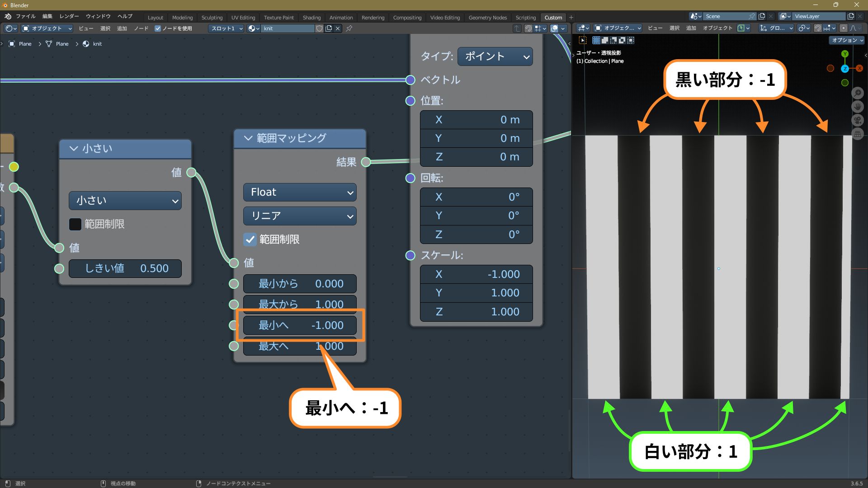Screen dimensions: 868x488
Task: Click the fake user shield icon beside knit
Action: pyautogui.click(x=319, y=28)
